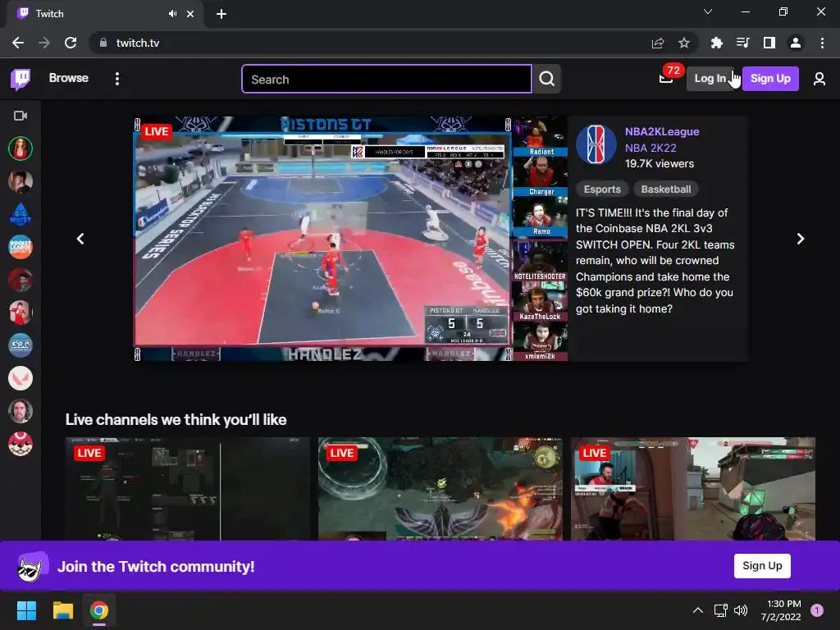This screenshot has height=630, width=840.
Task: Toggle the Chrome side panel
Action: 769,43
